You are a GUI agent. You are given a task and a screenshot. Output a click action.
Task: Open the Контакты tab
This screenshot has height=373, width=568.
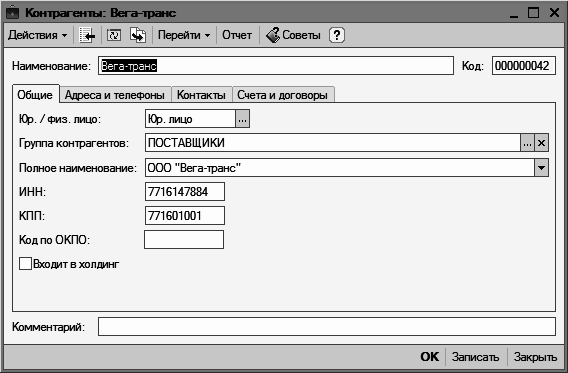(201, 95)
